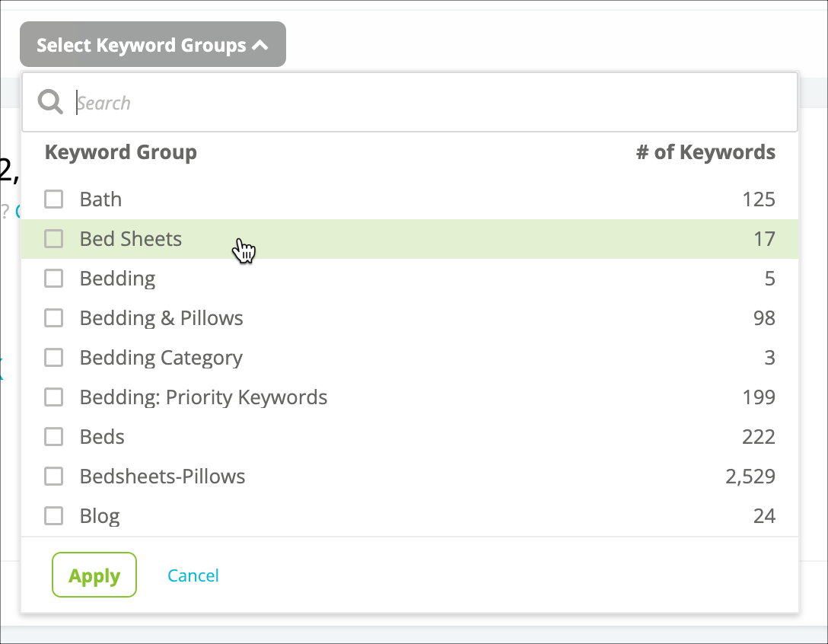The width and height of the screenshot is (828, 644).
Task: Check the Bedsheets-Pillows checkbox
Action: [x=54, y=477]
